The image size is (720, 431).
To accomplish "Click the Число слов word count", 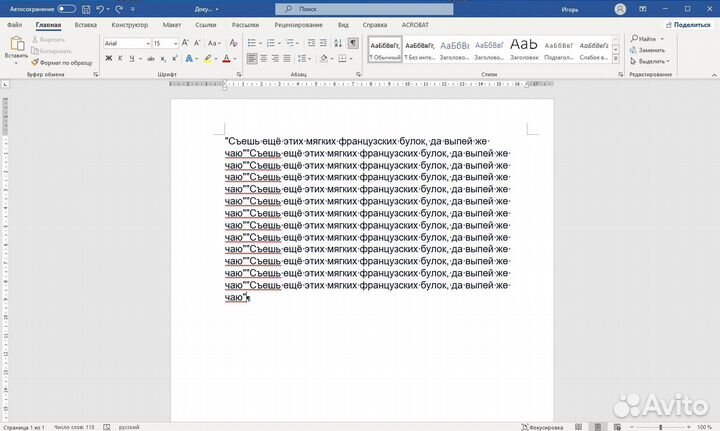I will [x=74, y=427].
